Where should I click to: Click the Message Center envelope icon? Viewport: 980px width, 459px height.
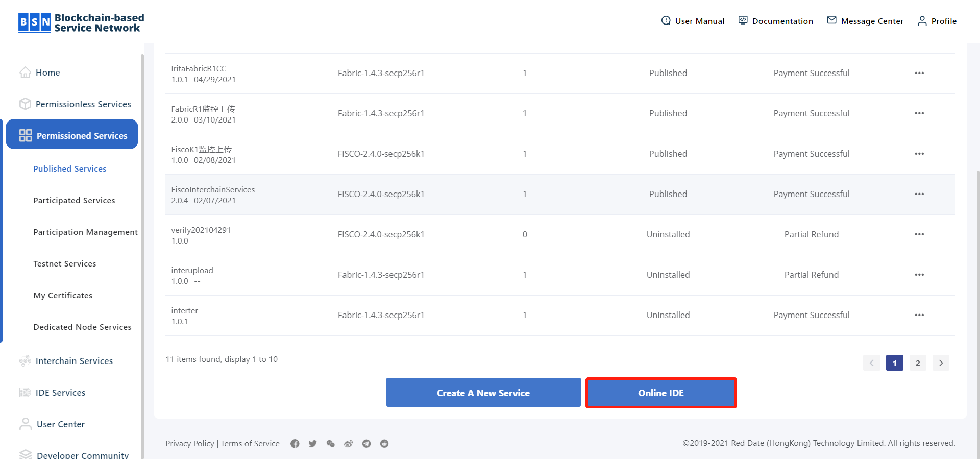pyautogui.click(x=832, y=20)
